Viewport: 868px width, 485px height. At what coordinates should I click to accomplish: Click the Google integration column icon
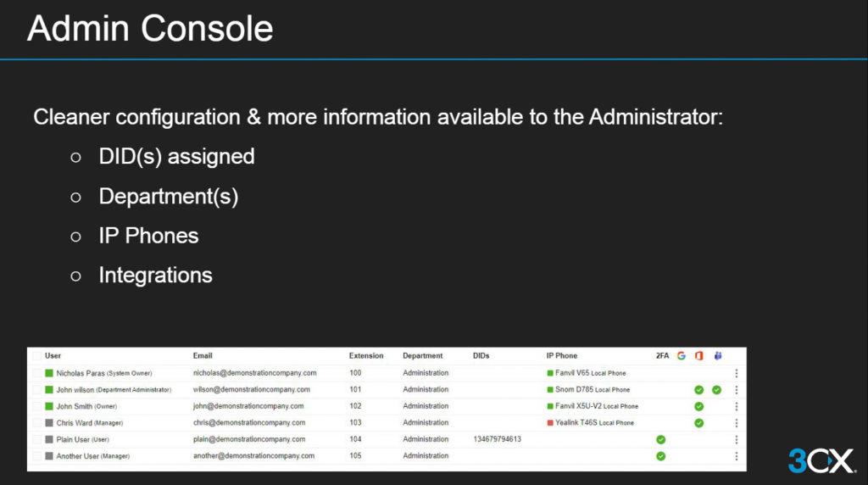(681, 356)
